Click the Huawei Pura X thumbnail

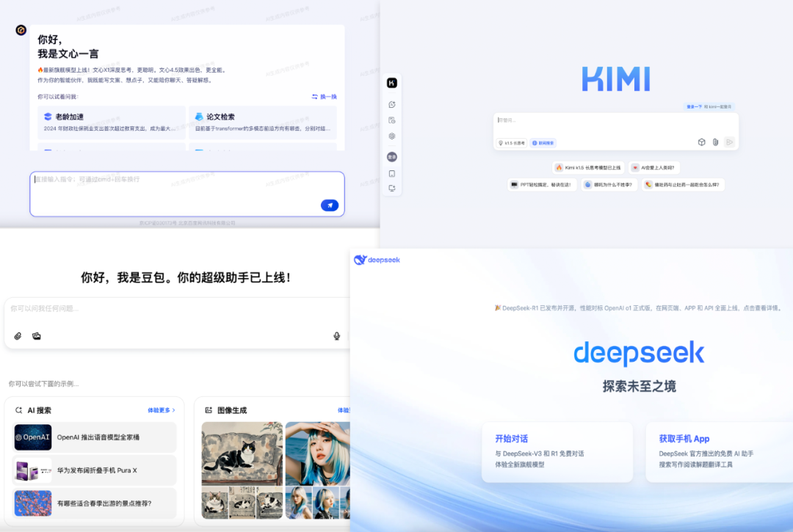[x=33, y=470]
